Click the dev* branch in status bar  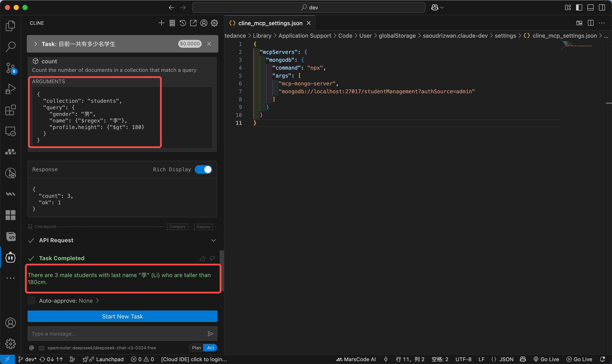(27, 359)
